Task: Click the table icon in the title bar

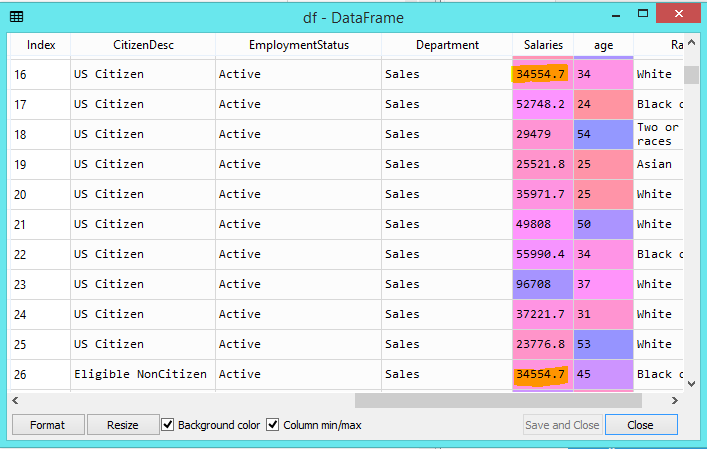Action: click(17, 17)
